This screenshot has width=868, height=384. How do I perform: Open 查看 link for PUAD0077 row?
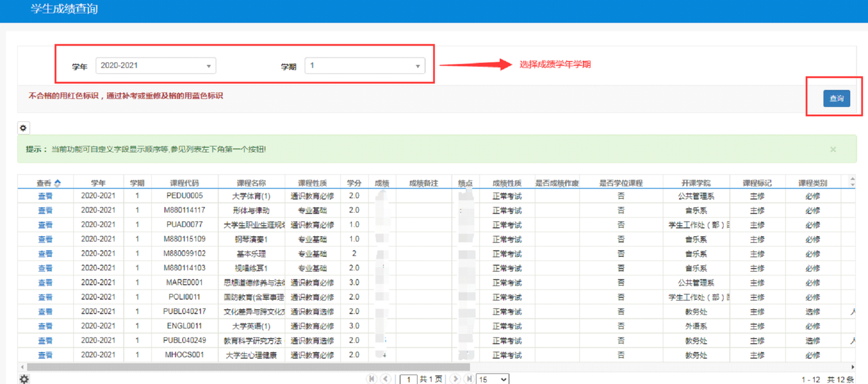45,225
